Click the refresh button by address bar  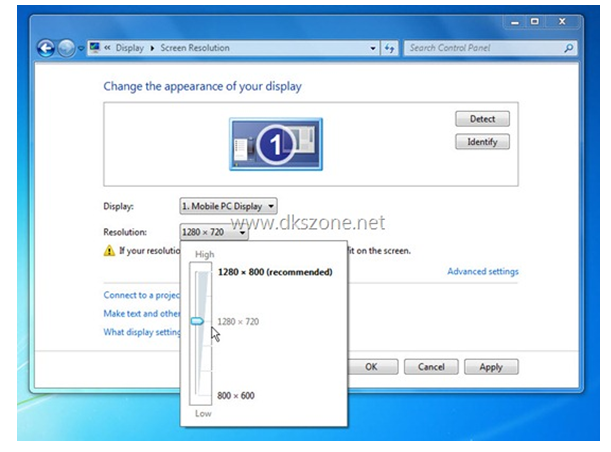coord(389,48)
